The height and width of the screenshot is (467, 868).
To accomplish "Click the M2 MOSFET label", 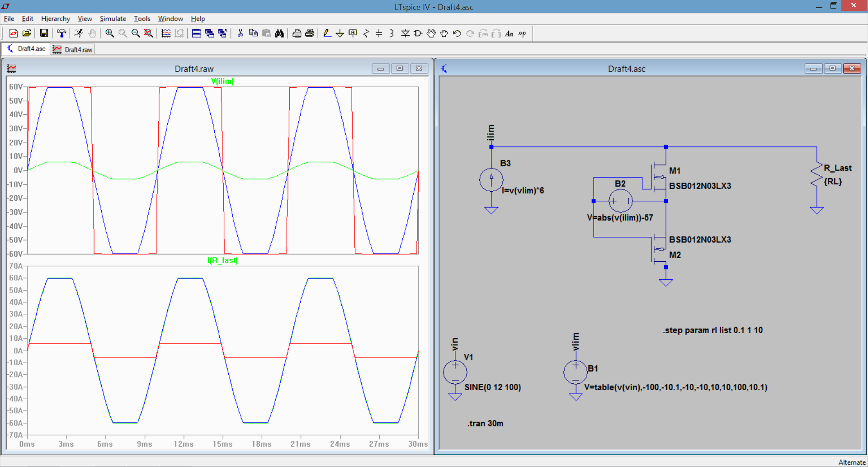I will pyautogui.click(x=675, y=255).
